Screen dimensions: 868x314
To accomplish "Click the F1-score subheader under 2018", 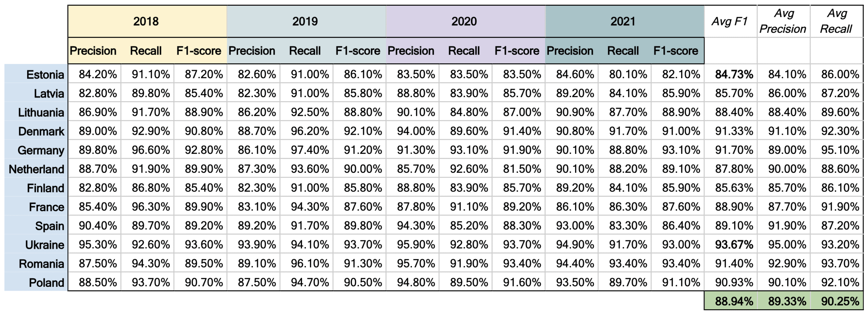I will click(x=199, y=51).
